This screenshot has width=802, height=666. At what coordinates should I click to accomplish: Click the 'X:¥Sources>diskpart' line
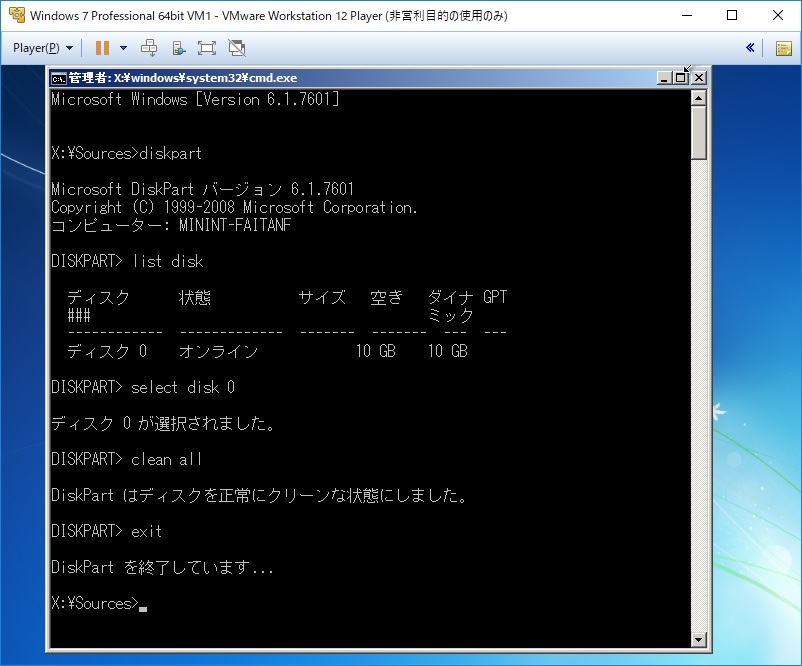coord(126,153)
